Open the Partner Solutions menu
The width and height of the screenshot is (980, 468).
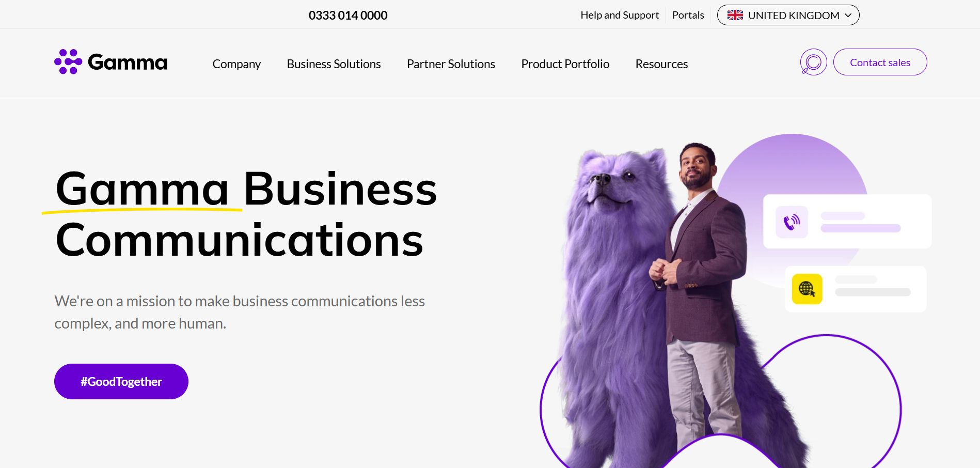click(x=451, y=64)
